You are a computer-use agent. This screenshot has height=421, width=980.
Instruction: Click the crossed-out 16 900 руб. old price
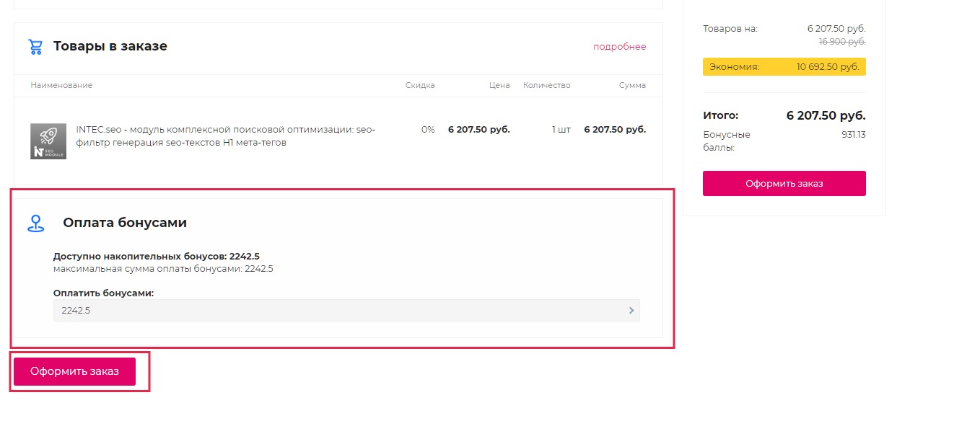coord(841,42)
